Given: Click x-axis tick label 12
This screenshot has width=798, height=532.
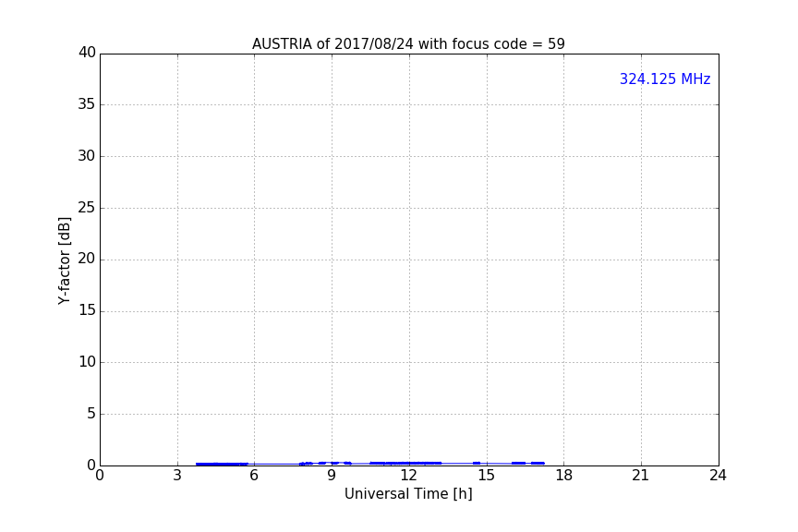Looking at the screenshot, I should coord(408,476).
